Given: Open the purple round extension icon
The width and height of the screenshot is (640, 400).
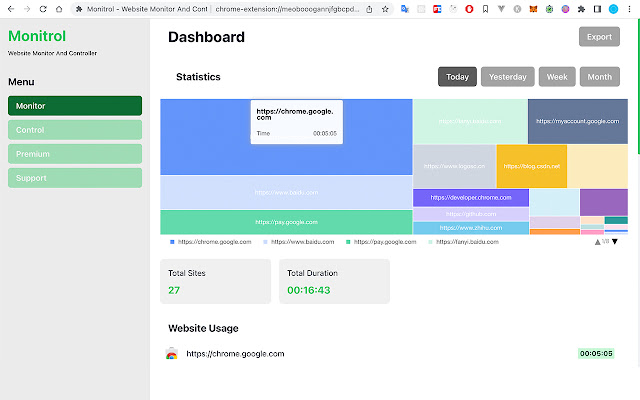Looking at the screenshot, I should 565,9.
